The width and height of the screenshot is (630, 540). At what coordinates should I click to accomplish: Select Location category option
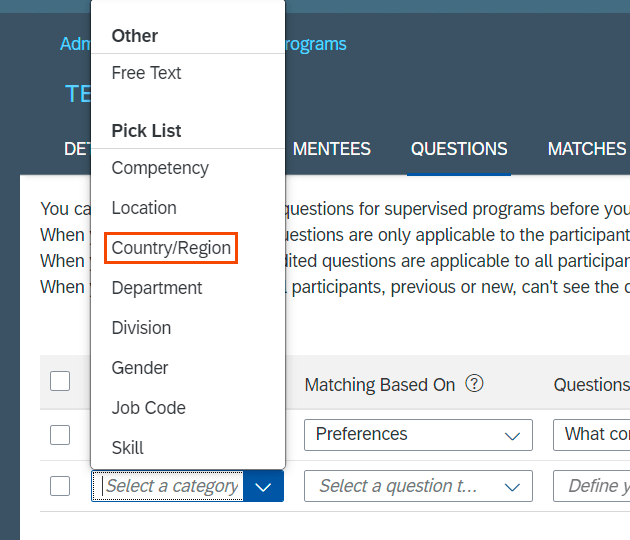144,208
